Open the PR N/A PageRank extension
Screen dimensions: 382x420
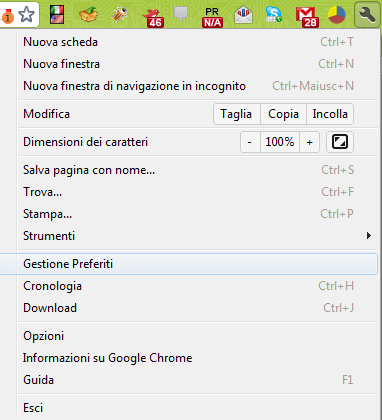pos(212,17)
